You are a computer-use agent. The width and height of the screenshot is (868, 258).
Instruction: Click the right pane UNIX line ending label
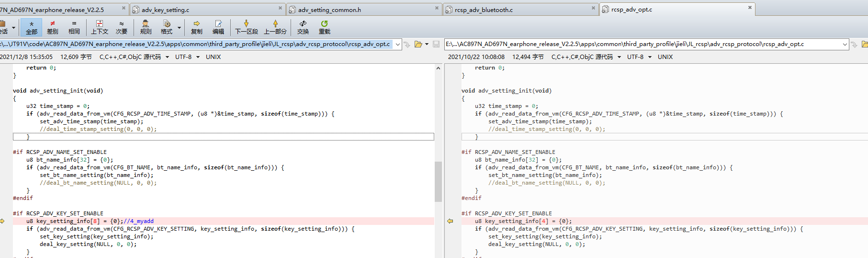[665, 57]
